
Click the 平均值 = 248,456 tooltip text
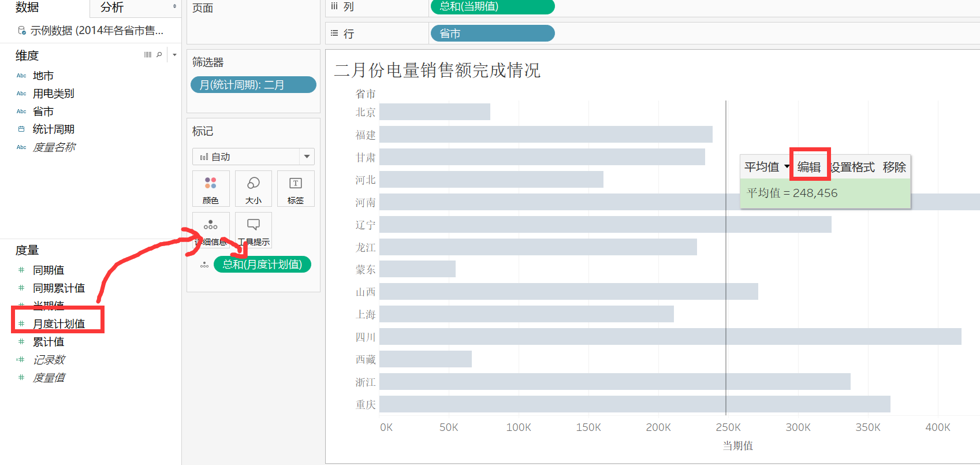pyautogui.click(x=792, y=193)
